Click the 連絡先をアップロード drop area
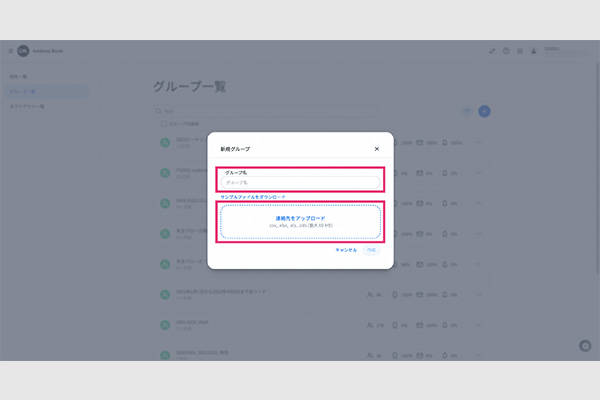The image size is (600, 400). click(x=300, y=222)
